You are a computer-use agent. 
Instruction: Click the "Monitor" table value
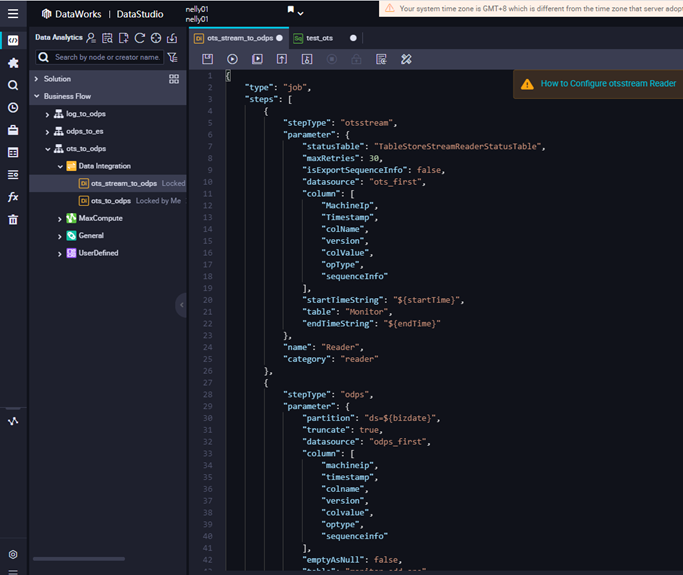tap(369, 312)
